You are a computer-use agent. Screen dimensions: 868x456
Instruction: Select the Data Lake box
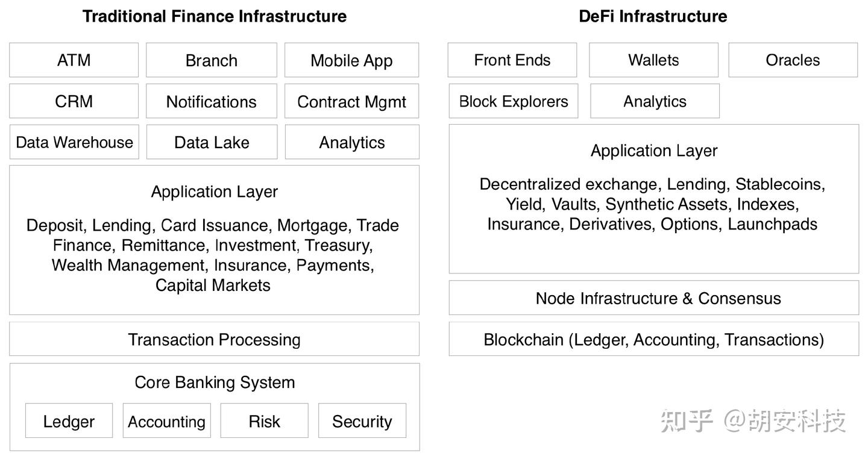click(212, 142)
